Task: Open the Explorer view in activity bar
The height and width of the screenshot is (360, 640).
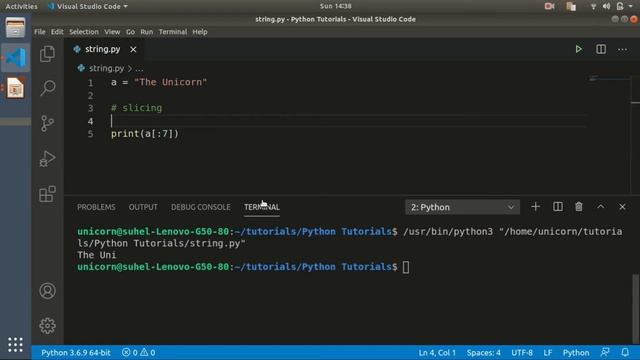Action: pyautogui.click(x=47, y=53)
